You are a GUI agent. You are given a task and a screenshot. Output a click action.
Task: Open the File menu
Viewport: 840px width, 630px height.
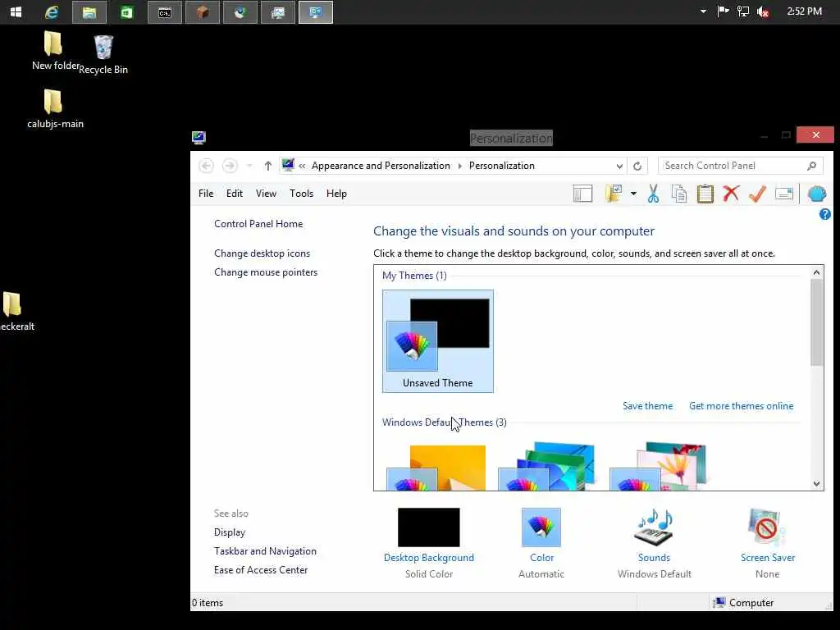tap(206, 194)
